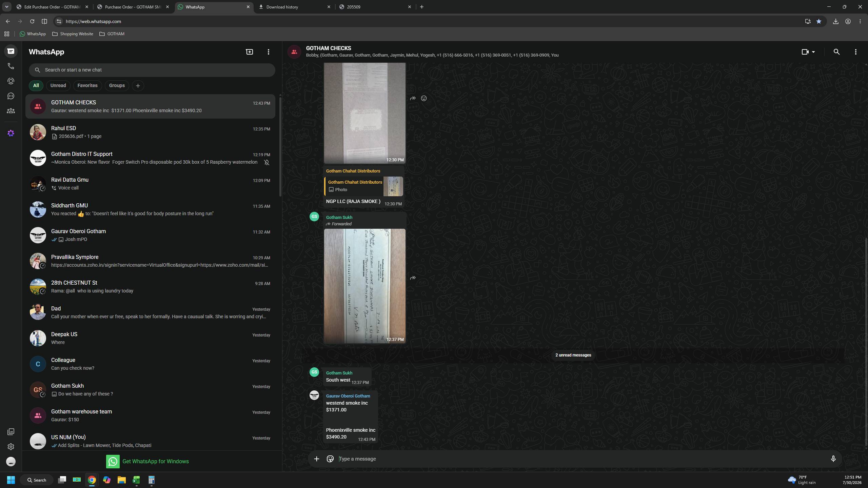Screen dimensions: 868x488
Task: Open the tab search dropdown in Chrome
Action: click(x=6, y=7)
